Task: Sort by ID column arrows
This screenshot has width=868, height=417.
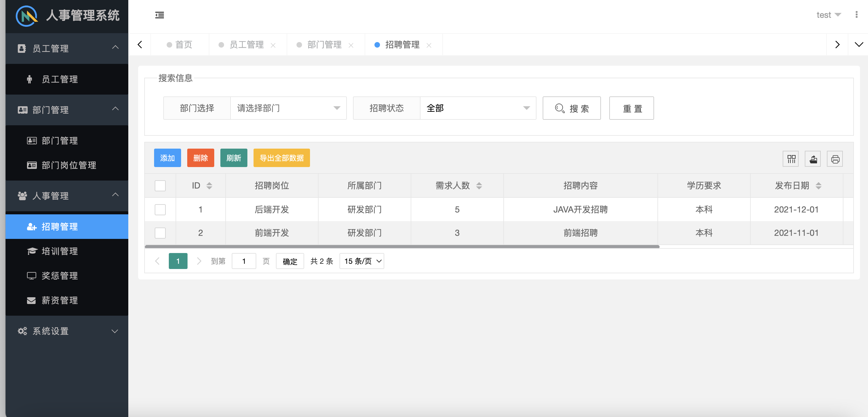Action: pos(209,186)
